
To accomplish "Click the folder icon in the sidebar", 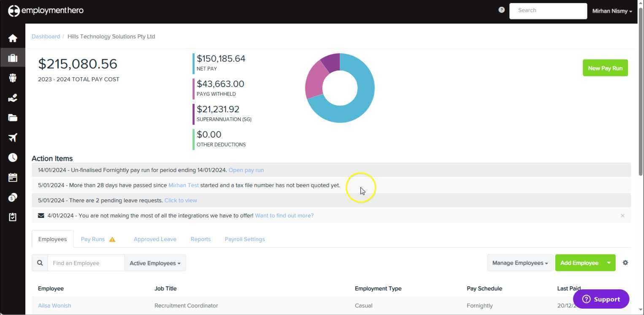I will pyautogui.click(x=13, y=117).
